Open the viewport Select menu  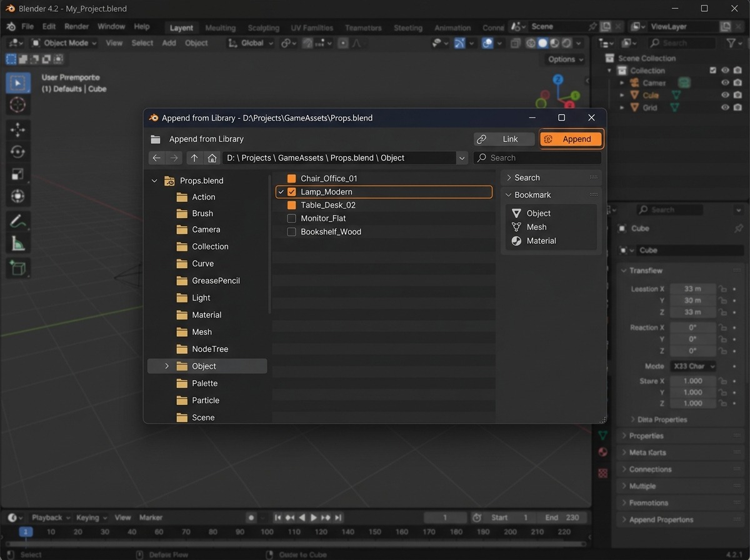(x=142, y=43)
